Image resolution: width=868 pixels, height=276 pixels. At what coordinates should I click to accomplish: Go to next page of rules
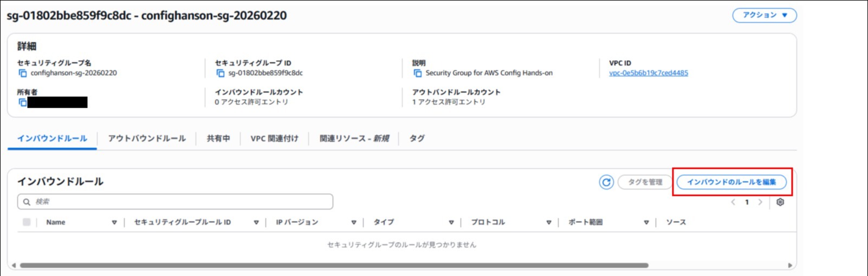[x=760, y=202]
